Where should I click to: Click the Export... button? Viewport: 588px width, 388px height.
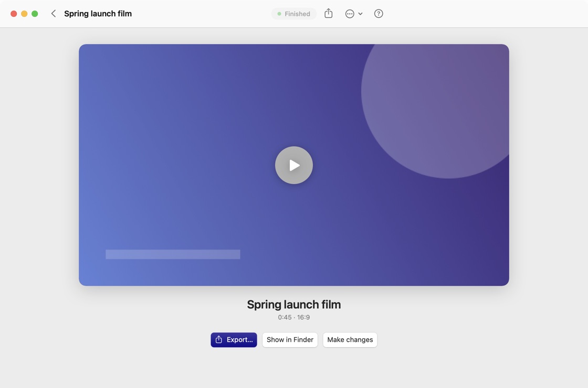pyautogui.click(x=234, y=340)
